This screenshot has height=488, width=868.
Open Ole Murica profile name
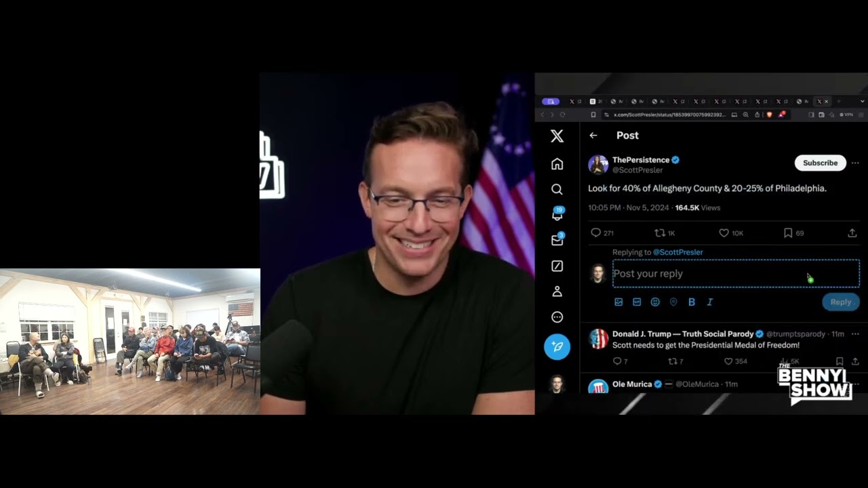click(632, 384)
